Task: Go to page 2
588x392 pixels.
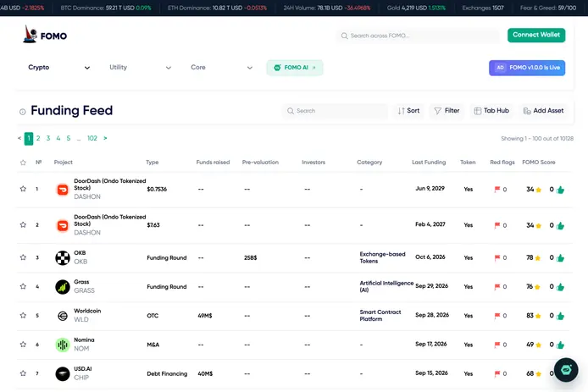Action: [x=38, y=138]
